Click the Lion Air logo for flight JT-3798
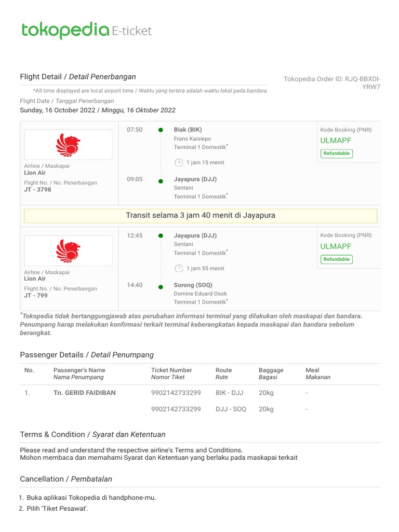 68,145
